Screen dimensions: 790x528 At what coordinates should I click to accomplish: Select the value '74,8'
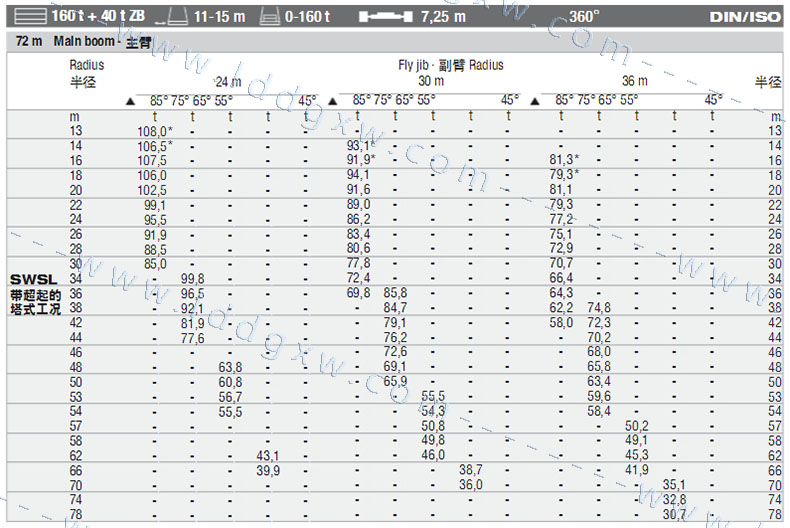(x=599, y=308)
